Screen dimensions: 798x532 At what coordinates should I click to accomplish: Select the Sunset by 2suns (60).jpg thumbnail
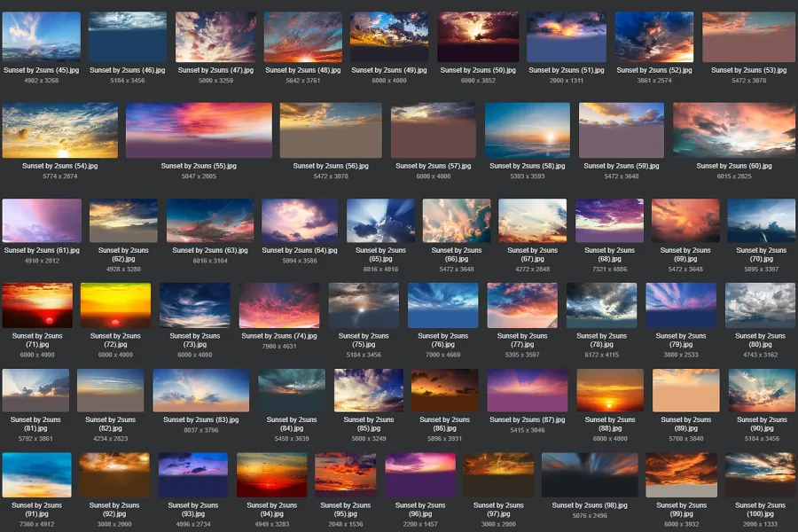tap(734, 130)
